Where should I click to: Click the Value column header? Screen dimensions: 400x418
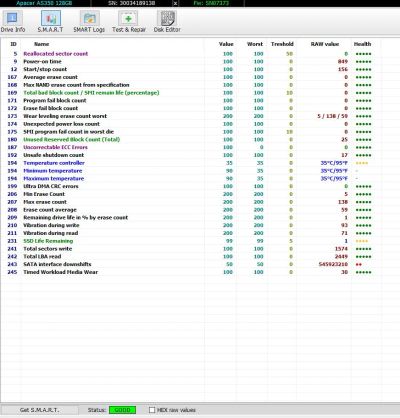tap(226, 44)
